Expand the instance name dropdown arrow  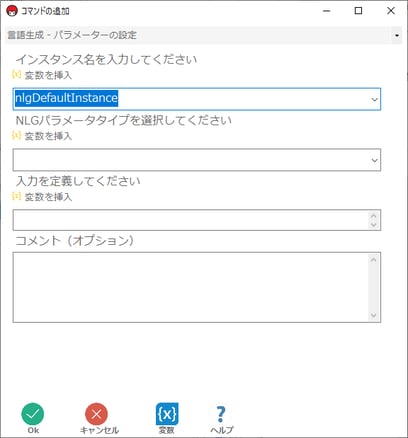(x=374, y=99)
